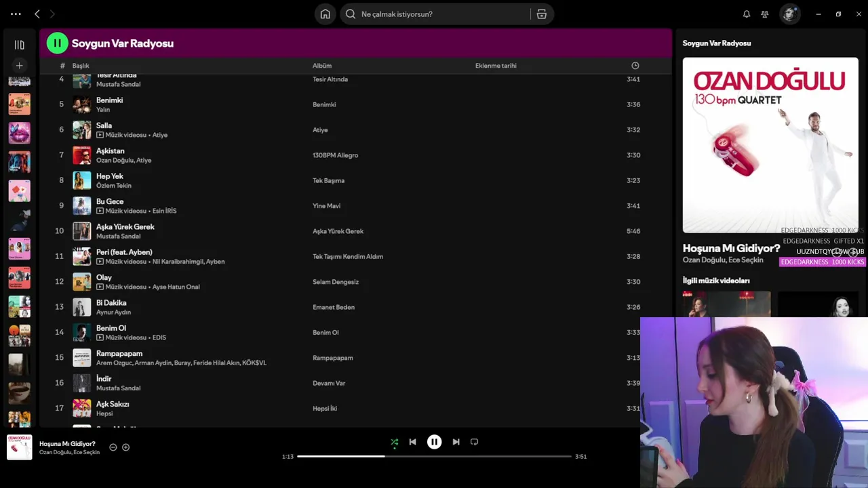Skip to the next track
The image size is (868, 488).
click(456, 442)
